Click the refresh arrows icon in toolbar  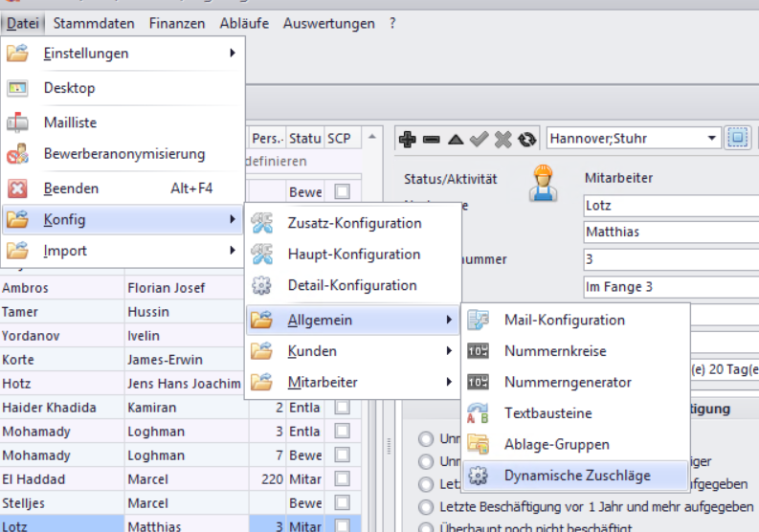point(526,139)
